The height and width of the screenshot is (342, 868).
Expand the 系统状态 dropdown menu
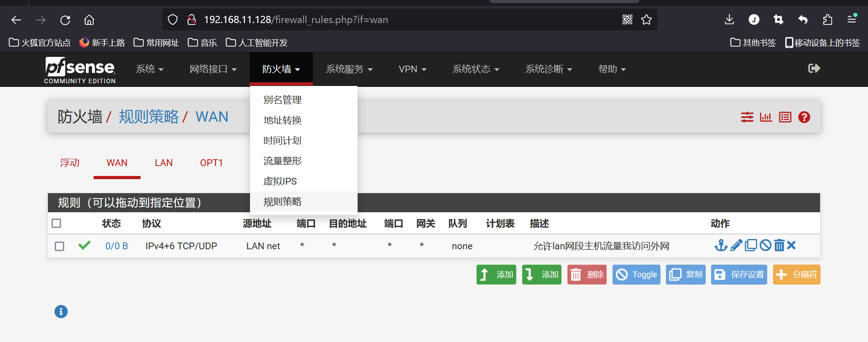click(476, 69)
